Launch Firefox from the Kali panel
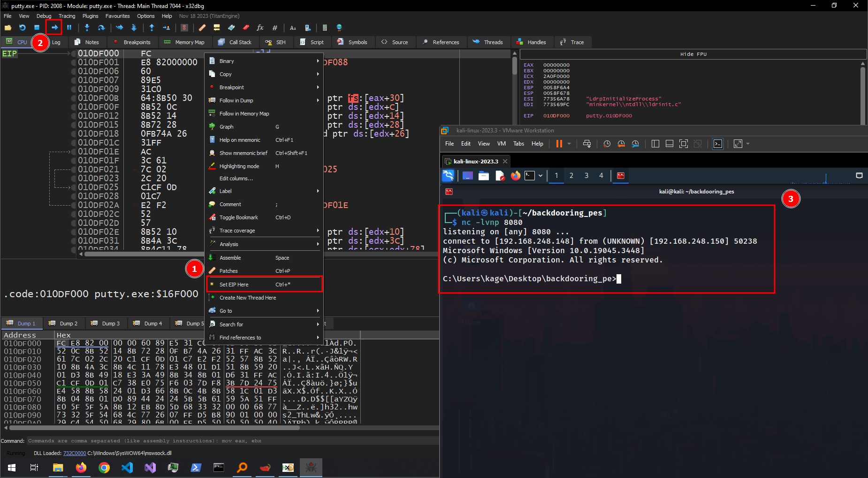Screen dimensions: 868x478 pyautogui.click(x=516, y=176)
